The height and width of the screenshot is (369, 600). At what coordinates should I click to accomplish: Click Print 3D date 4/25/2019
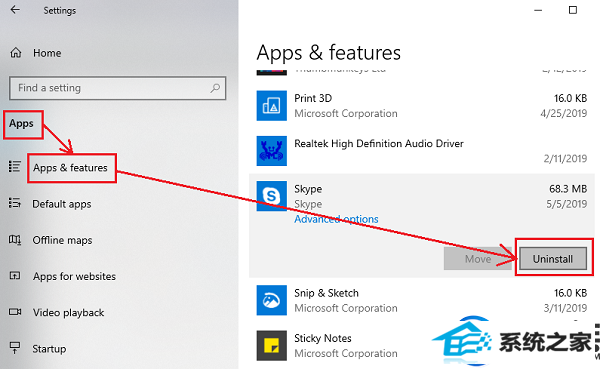pos(563,113)
